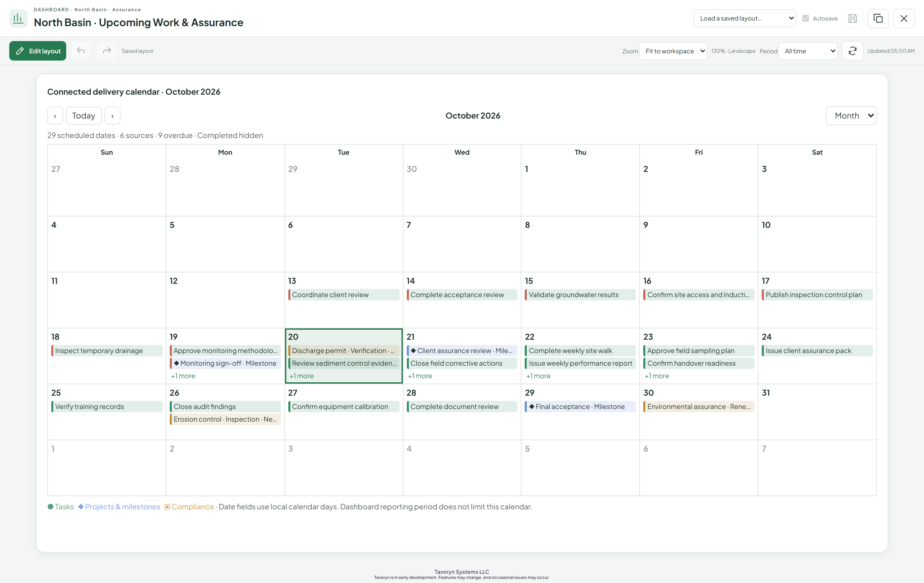The height and width of the screenshot is (583, 924).
Task: Open Confirm site access and induction event
Action: (699, 295)
